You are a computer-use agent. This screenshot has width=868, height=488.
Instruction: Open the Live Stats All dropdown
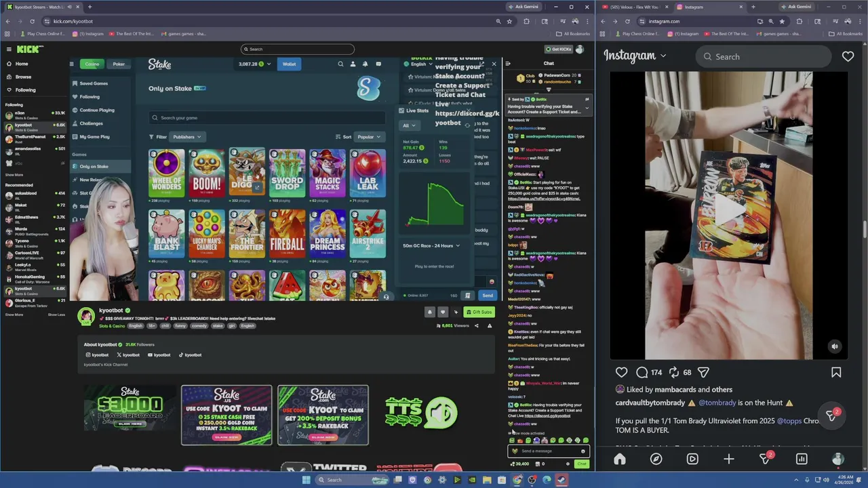409,125
